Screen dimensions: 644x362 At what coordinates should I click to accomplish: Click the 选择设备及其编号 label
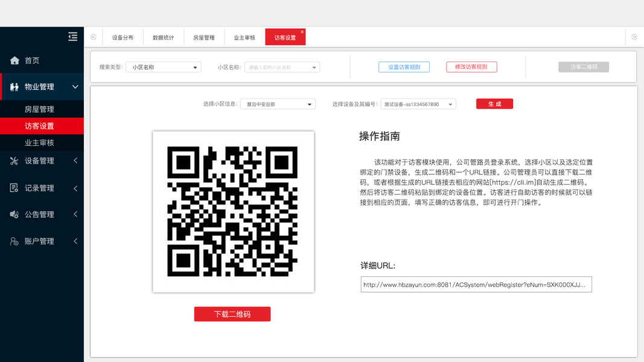[355, 104]
